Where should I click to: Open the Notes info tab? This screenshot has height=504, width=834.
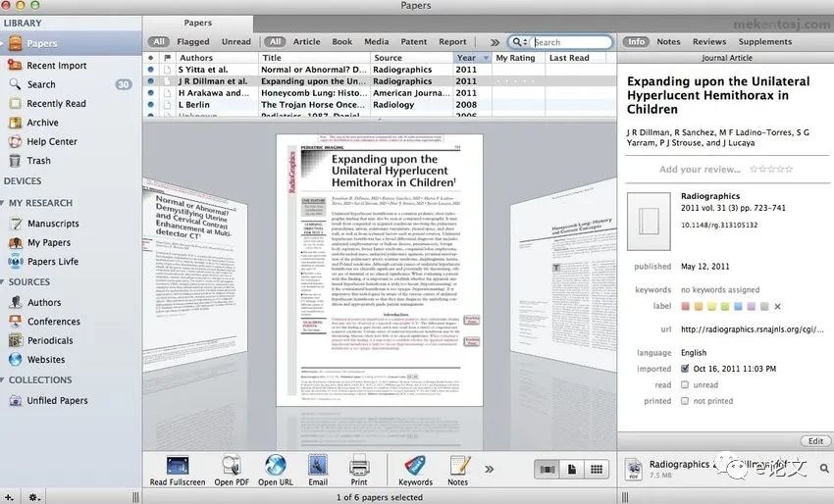(668, 42)
